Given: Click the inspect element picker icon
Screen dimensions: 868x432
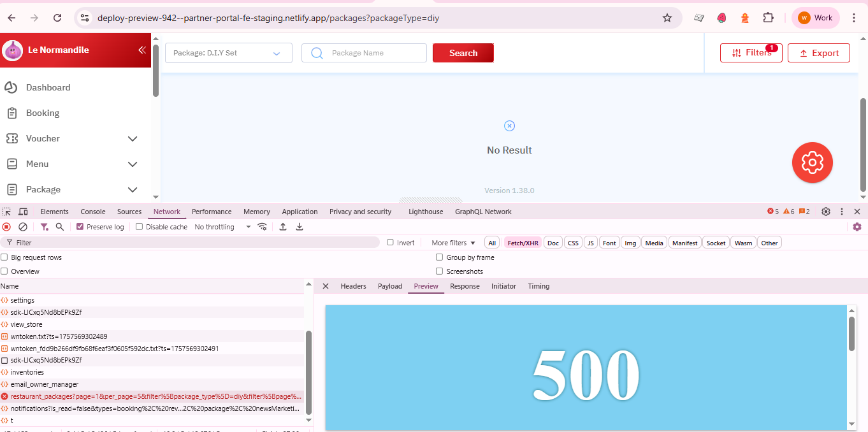Looking at the screenshot, I should [7, 212].
